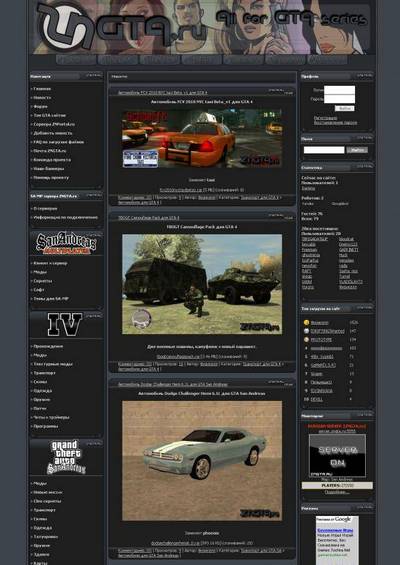Image resolution: width=400 pixels, height=565 pixels.
Task: Click the login button under password field
Action: pos(345,108)
